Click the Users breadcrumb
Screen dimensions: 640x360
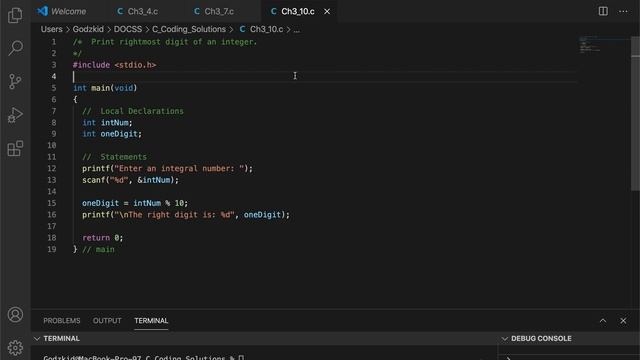(x=51, y=29)
